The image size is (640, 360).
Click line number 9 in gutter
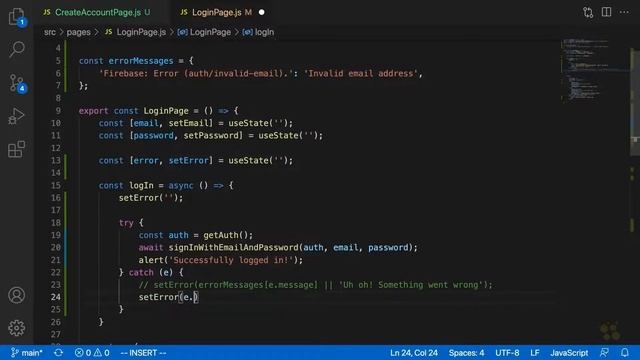pyautogui.click(x=58, y=111)
